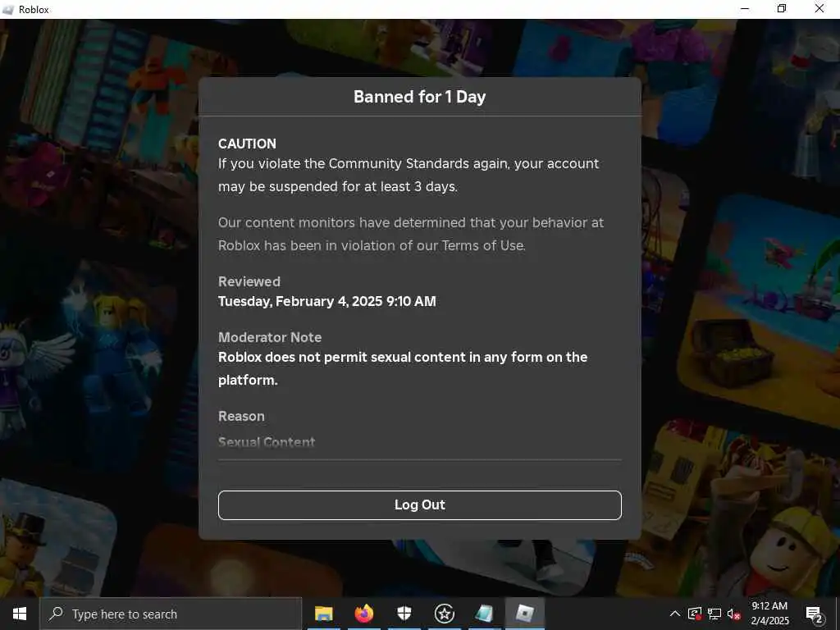Click the CAUTION label

coord(247,144)
